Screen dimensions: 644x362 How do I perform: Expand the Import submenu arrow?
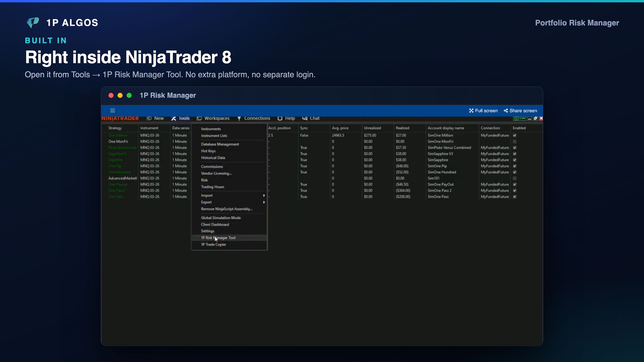click(x=264, y=195)
